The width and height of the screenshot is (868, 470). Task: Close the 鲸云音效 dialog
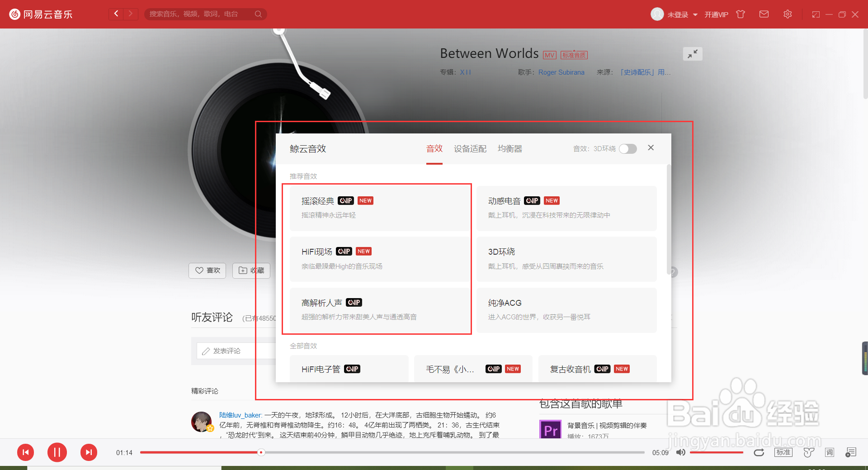coord(651,147)
